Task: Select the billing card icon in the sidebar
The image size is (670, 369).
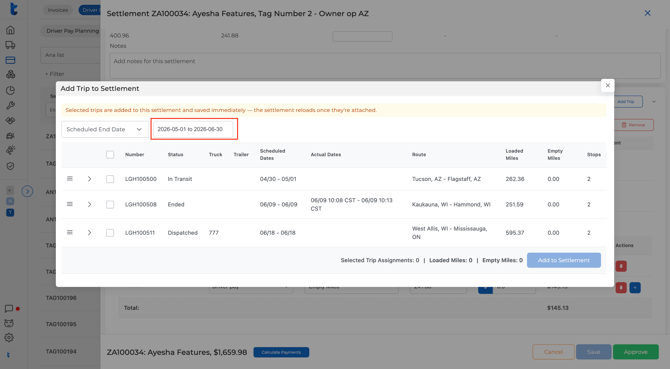Action: pyautogui.click(x=10, y=60)
